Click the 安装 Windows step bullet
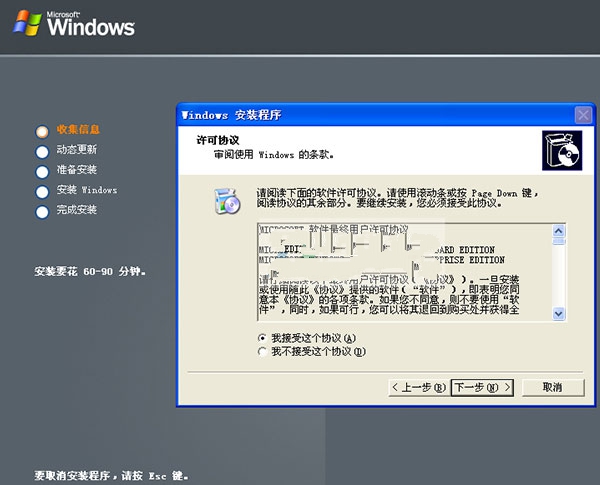600x485 pixels. 42,192
